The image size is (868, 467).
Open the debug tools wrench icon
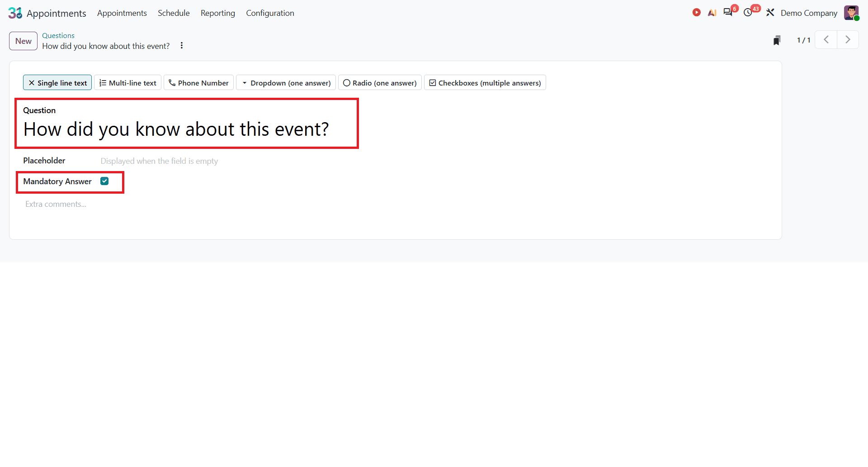pyautogui.click(x=770, y=13)
